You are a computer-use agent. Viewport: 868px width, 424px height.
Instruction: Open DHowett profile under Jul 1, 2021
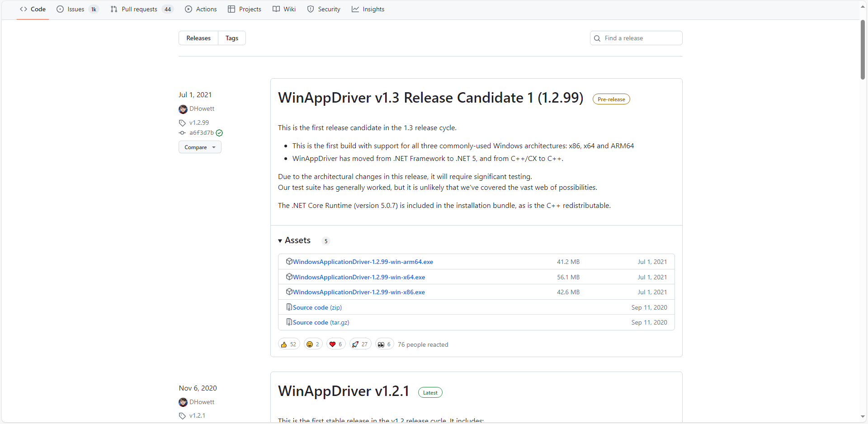(202, 108)
